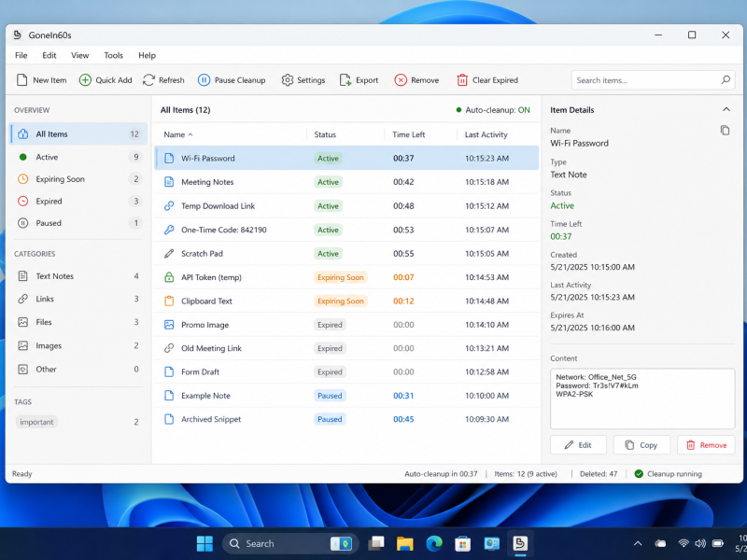Click the document icon beside Meeting Notes

169,182
